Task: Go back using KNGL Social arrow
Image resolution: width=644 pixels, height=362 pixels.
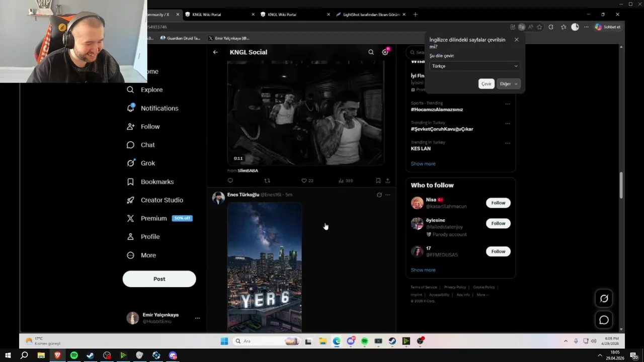Action: pos(215,52)
